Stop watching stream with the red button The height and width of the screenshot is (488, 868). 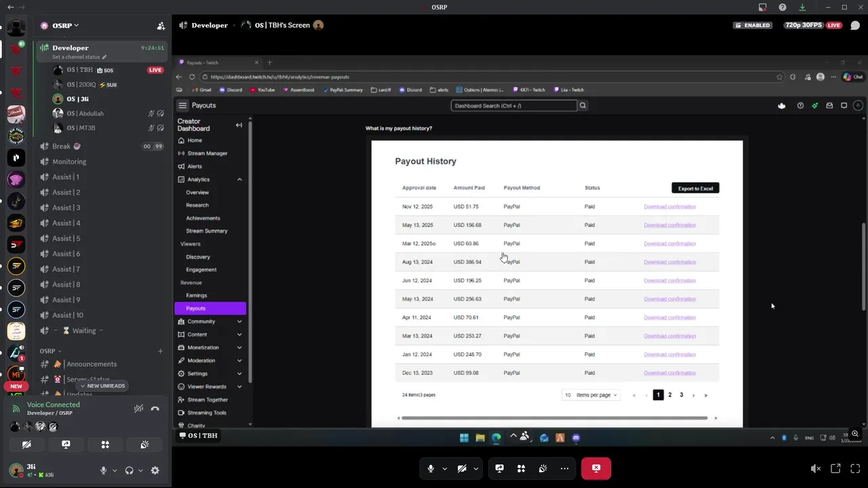pos(596,468)
